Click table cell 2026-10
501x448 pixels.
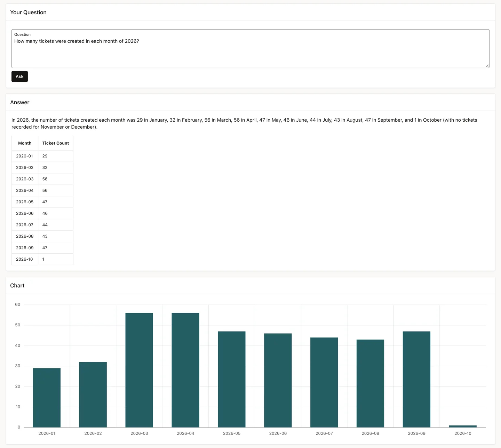coord(25,259)
